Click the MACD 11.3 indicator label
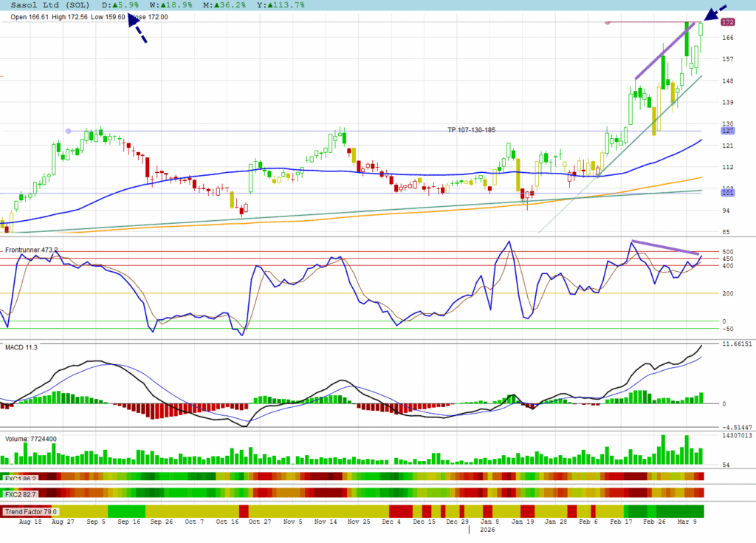This screenshot has height=543, width=756. 21,347
